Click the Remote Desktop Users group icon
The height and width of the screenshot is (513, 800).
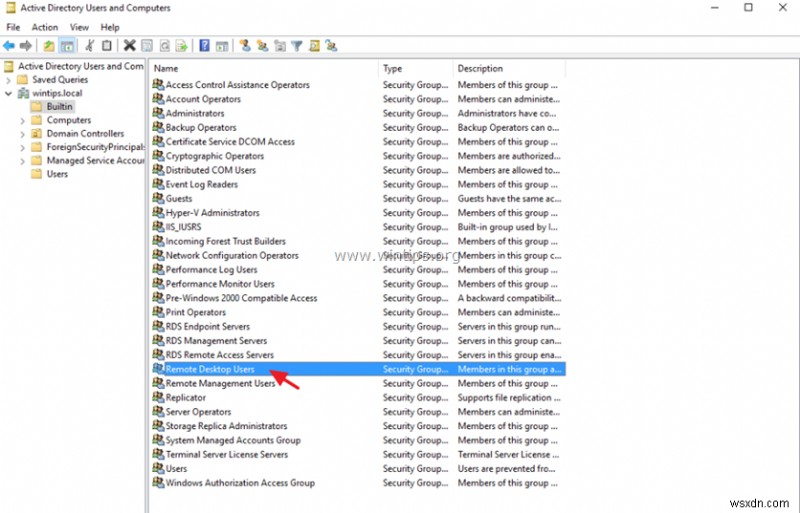[158, 369]
